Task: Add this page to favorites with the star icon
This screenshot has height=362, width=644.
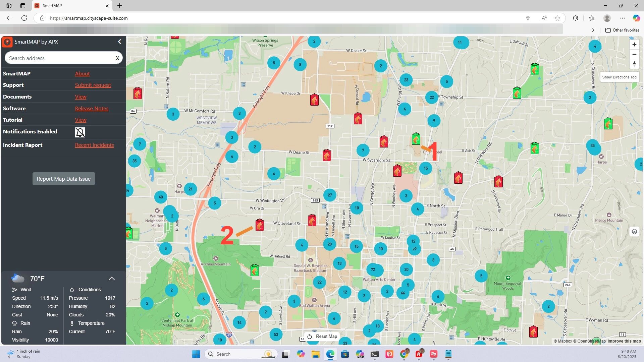Action: [x=558, y=18]
